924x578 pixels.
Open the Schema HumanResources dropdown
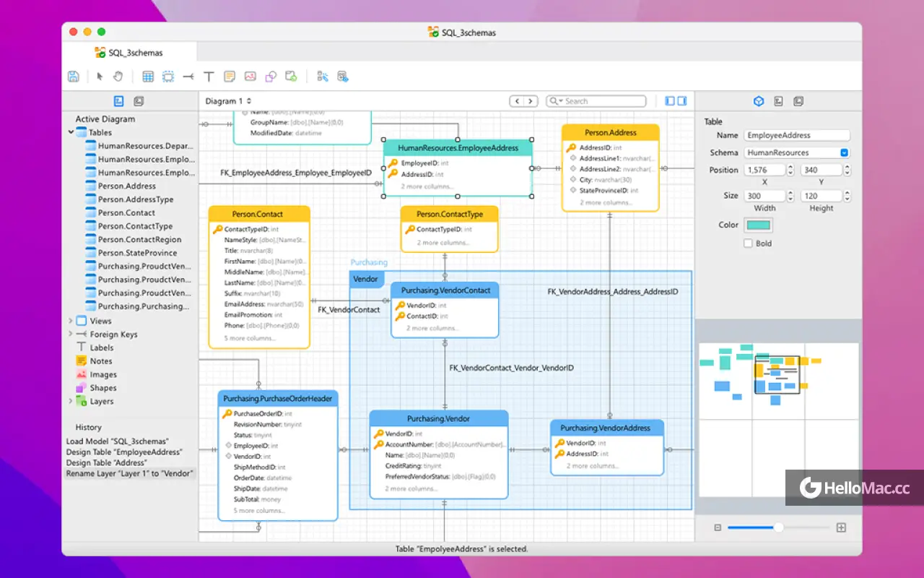797,152
